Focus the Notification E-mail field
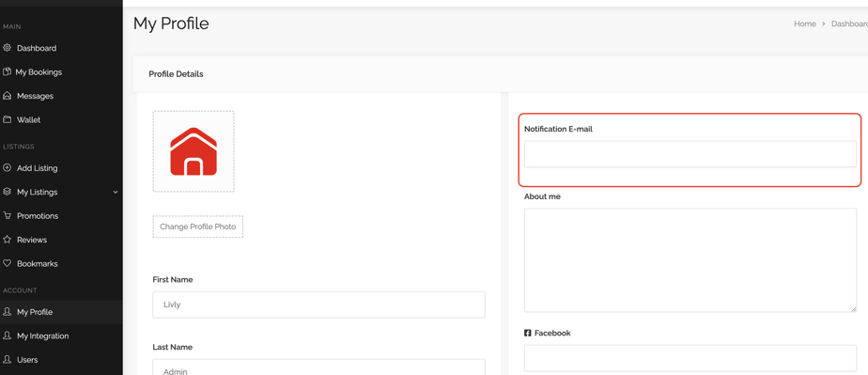 (690, 154)
